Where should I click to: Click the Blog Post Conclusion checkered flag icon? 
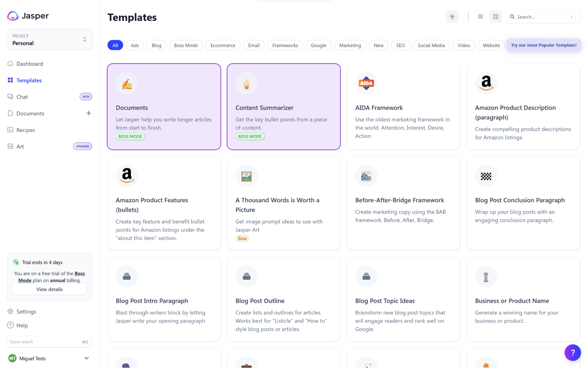coord(486,176)
